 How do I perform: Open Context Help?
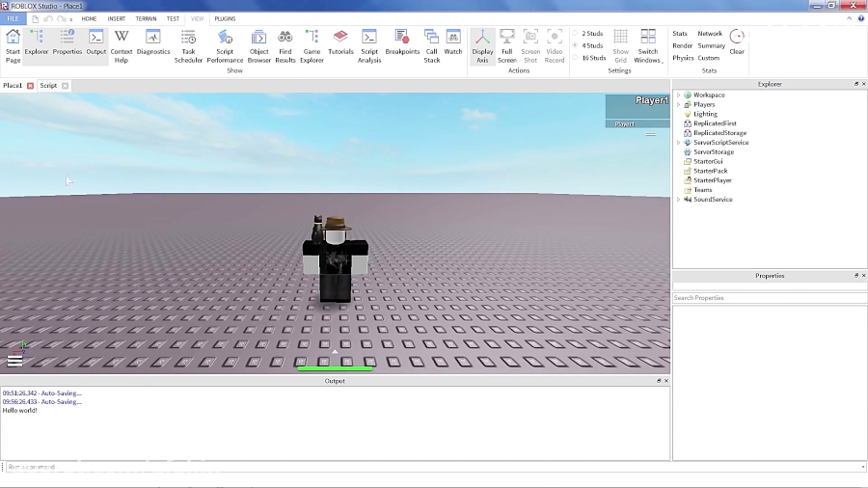(122, 46)
